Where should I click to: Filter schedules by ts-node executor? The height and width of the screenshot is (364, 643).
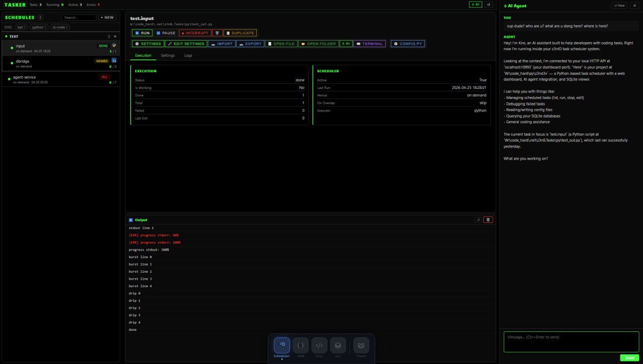(60, 27)
